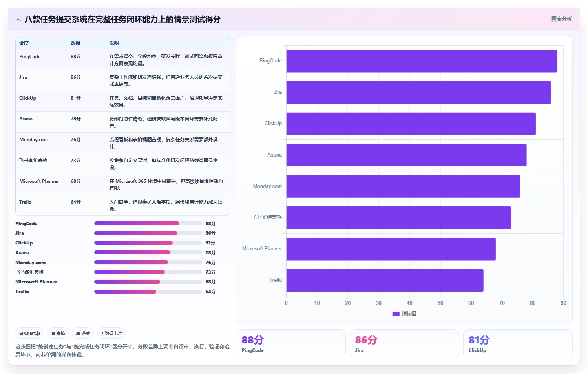588x374 pixels.
Task: Click the ClickUp bar in the chart
Action: pyautogui.click(x=411, y=124)
